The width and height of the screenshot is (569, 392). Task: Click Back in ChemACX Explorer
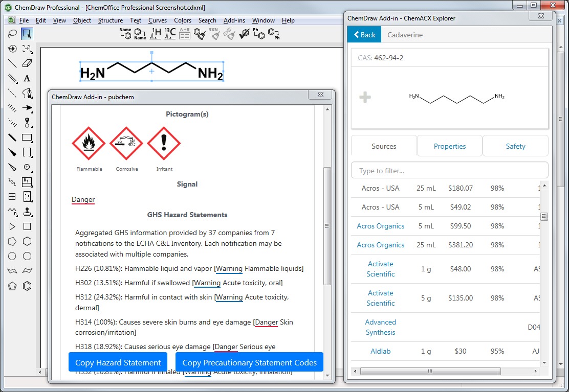coord(364,35)
